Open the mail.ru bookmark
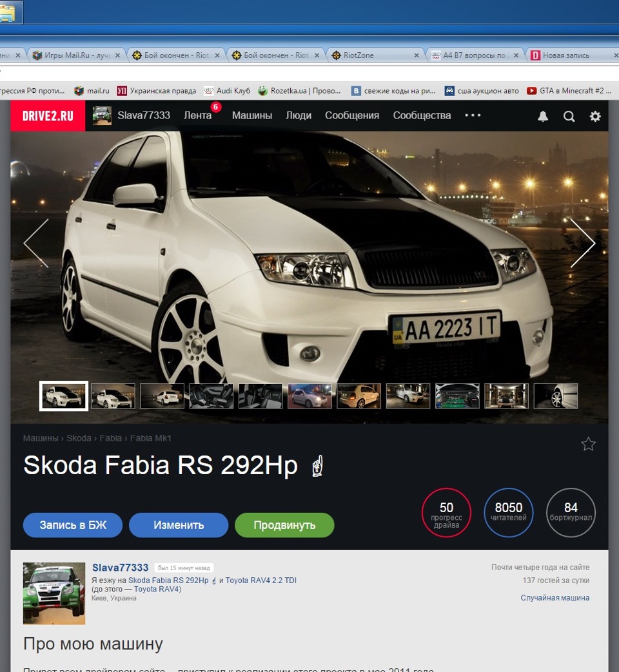 coord(92,91)
